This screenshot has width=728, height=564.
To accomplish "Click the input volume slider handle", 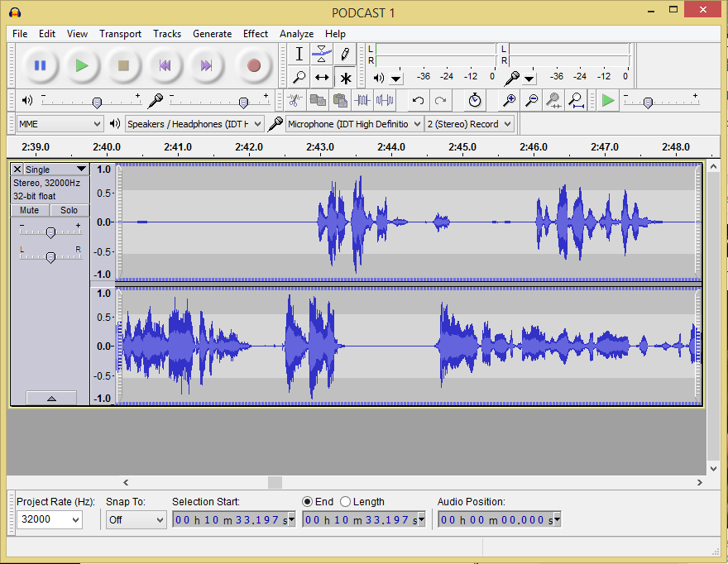I will pos(243,103).
